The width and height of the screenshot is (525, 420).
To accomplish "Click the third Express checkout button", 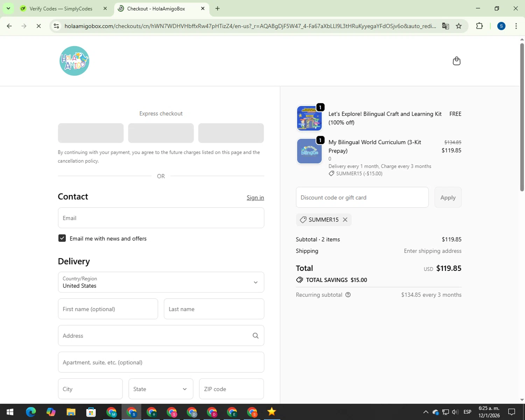I will click(231, 133).
